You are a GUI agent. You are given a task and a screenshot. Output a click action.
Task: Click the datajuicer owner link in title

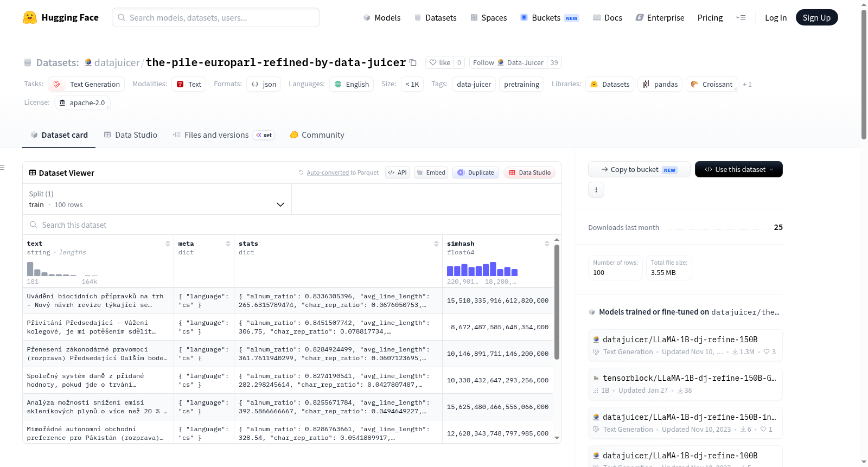tap(117, 62)
